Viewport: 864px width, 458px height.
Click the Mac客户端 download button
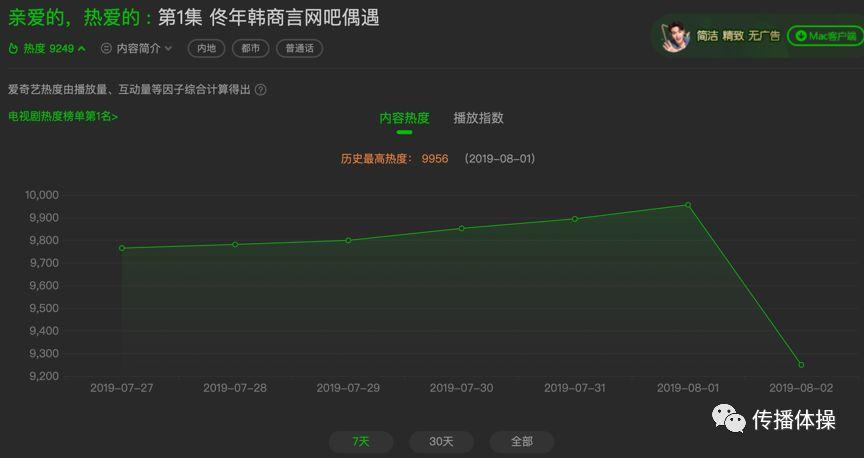click(824, 36)
